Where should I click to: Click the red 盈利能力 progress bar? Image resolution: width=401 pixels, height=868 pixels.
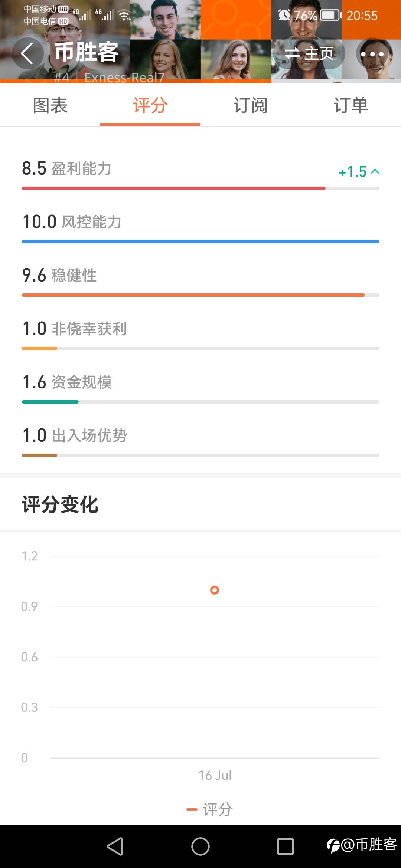click(x=173, y=188)
